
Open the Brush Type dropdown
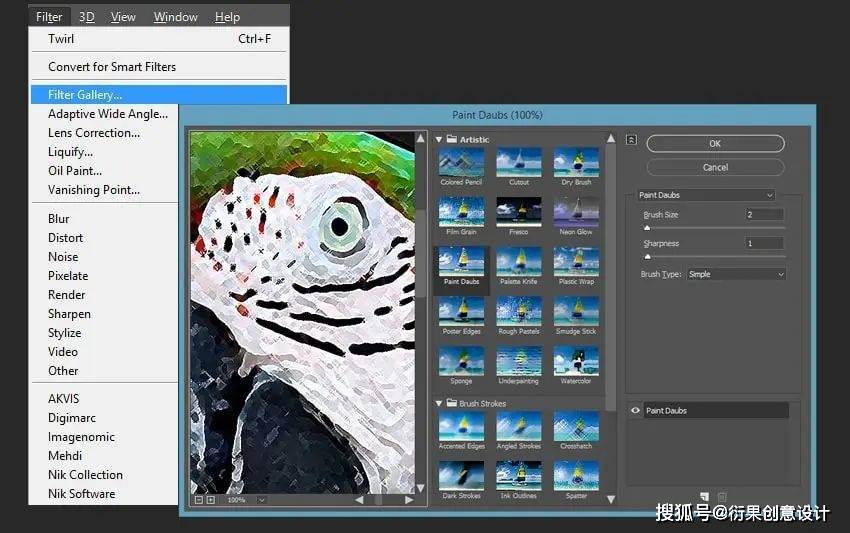(x=736, y=274)
